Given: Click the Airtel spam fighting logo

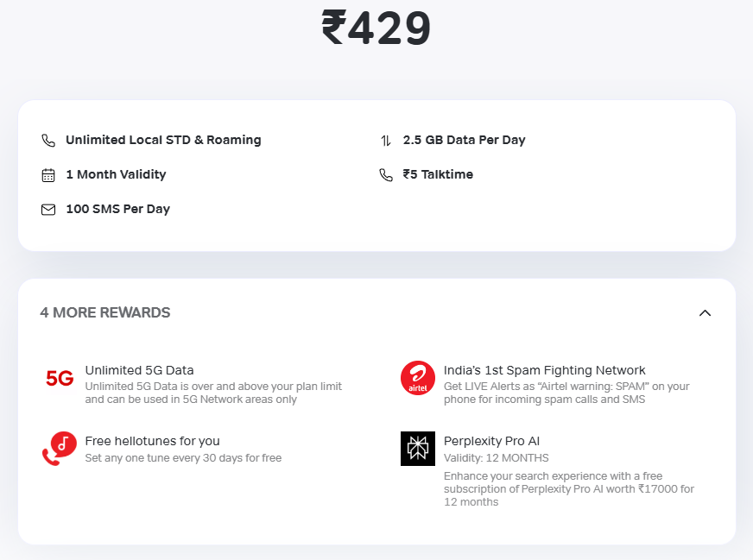Looking at the screenshot, I should click(417, 377).
